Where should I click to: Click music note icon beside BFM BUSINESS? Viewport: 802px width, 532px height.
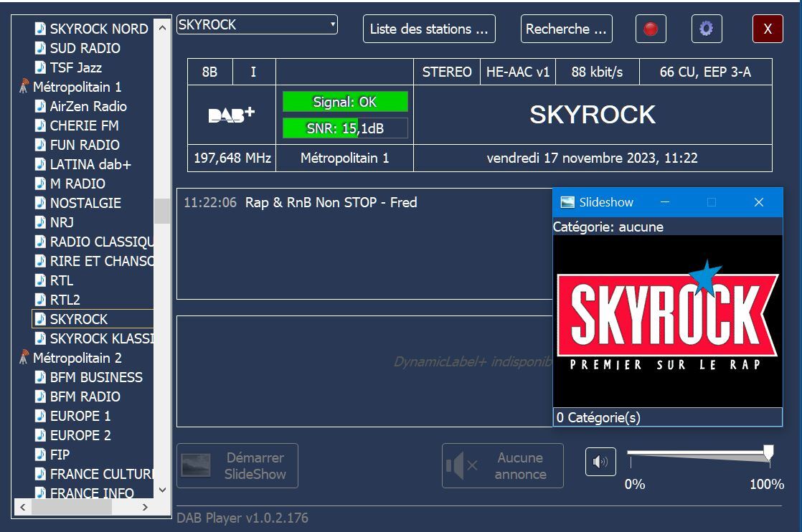coord(40,376)
